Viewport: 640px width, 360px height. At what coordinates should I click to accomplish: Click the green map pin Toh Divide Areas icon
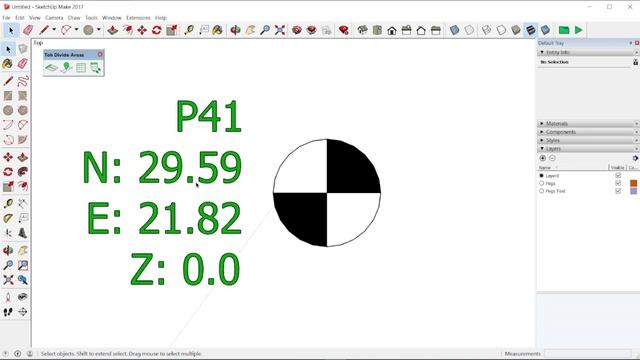(x=66, y=67)
